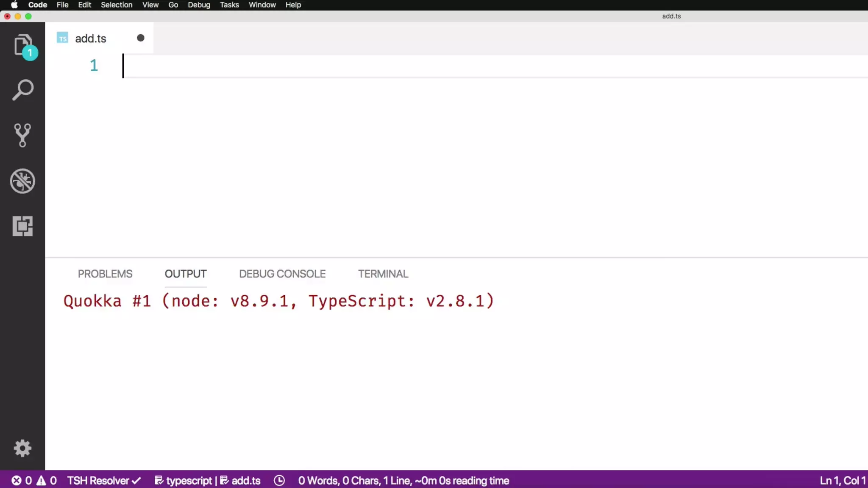This screenshot has width=868, height=488.
Task: Switch to the PROBLEMS panel tab
Action: tap(105, 274)
